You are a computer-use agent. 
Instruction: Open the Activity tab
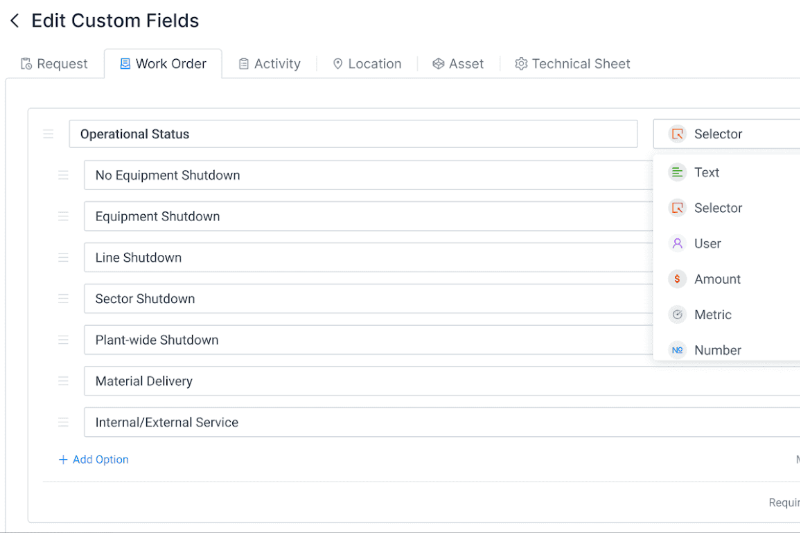point(269,64)
